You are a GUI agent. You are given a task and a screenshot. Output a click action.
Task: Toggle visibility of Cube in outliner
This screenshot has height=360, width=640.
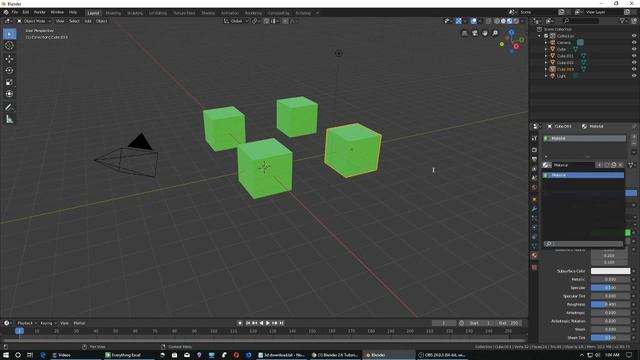point(634,49)
